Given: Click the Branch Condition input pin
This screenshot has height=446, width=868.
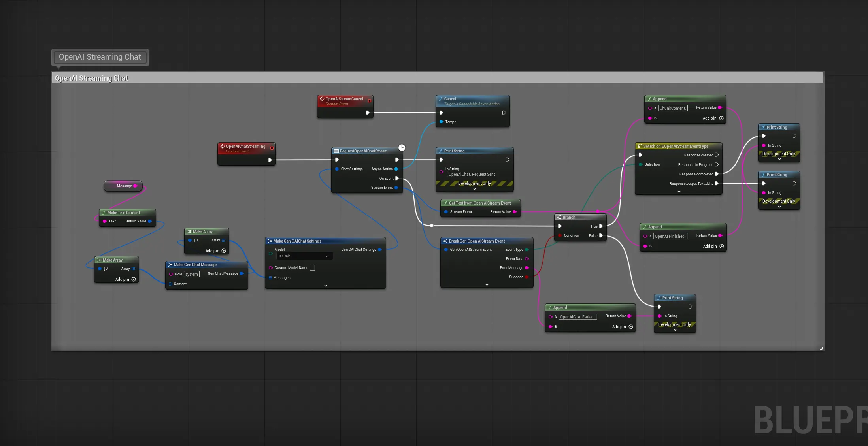Looking at the screenshot, I should point(560,235).
